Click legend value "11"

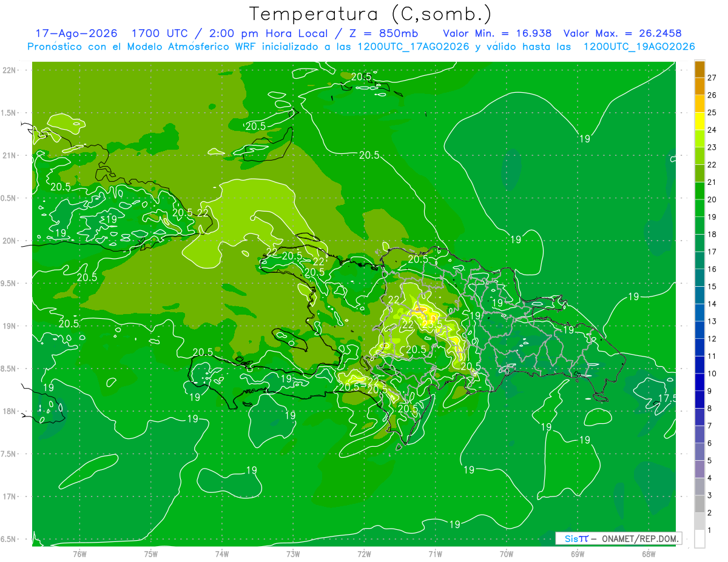pos(712,356)
